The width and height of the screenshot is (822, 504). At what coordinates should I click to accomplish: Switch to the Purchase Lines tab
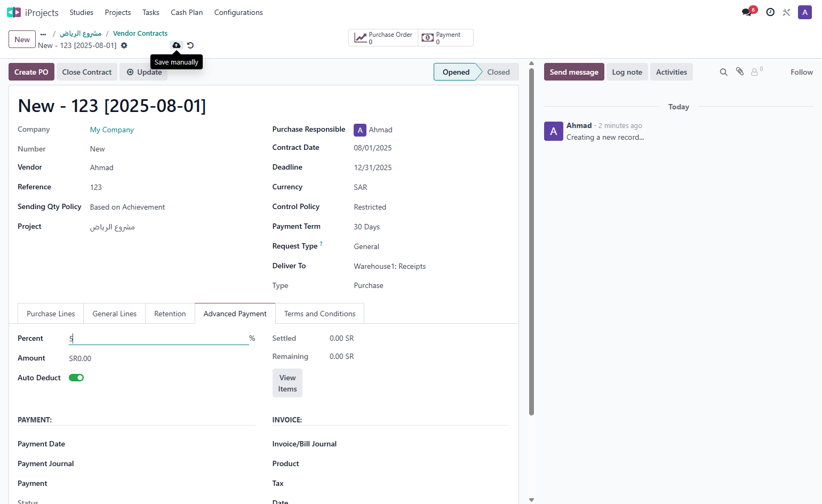point(51,314)
